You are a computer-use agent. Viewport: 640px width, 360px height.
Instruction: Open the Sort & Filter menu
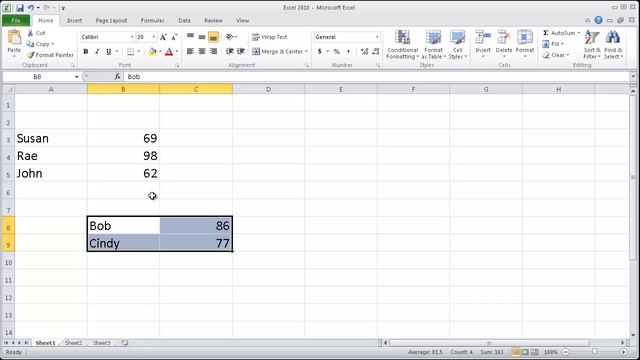point(592,44)
